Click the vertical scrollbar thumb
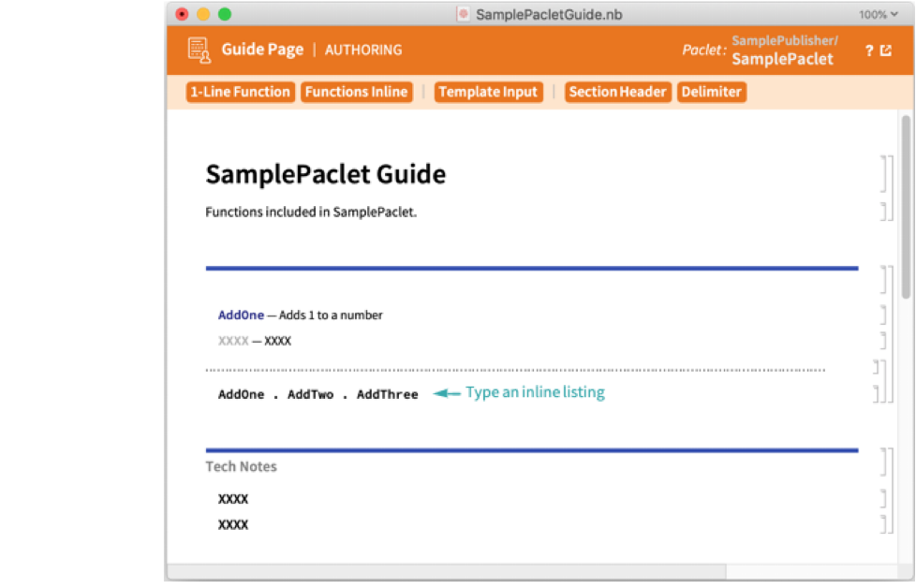916x588 pixels. click(906, 206)
